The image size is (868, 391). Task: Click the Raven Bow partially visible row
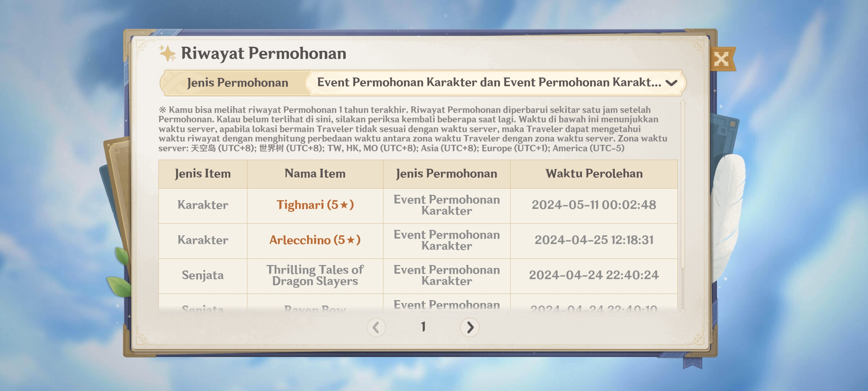coord(418,303)
